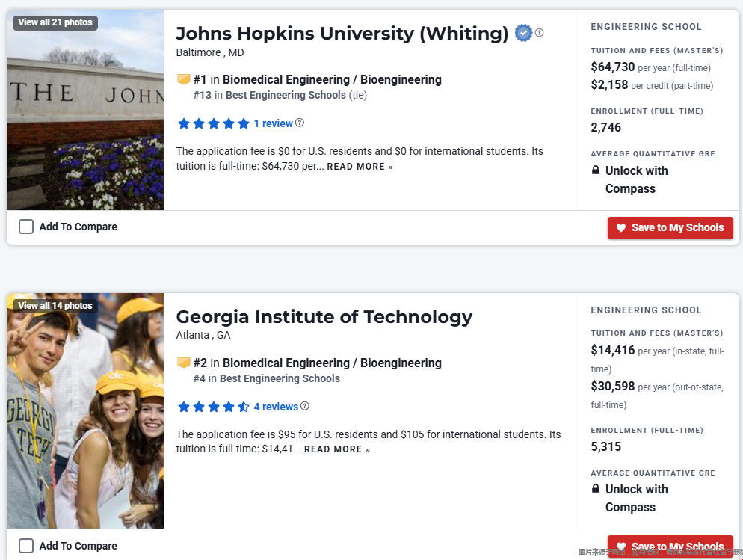Click the info icon after Johns Hopkins title
The image size is (743, 560).
[540, 33]
